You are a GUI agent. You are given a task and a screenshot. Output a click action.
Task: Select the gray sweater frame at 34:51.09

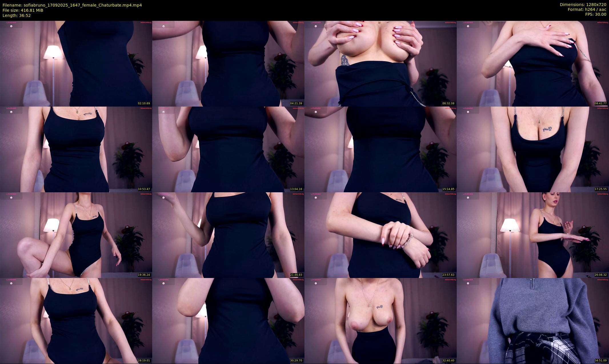533,321
